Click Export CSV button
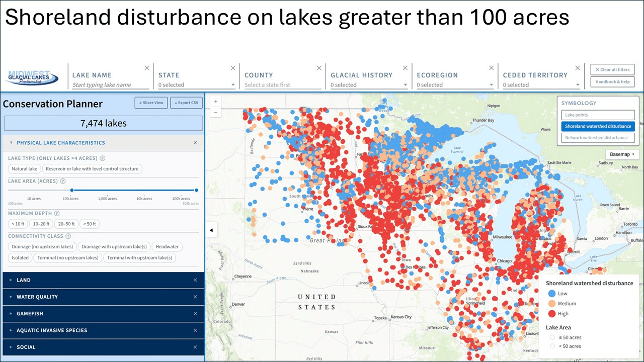Screen dimensions: 644x362 186,103
